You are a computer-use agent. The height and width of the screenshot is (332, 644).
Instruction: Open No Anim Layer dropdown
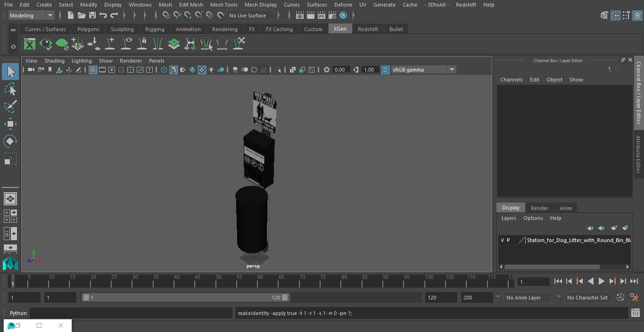(528, 298)
